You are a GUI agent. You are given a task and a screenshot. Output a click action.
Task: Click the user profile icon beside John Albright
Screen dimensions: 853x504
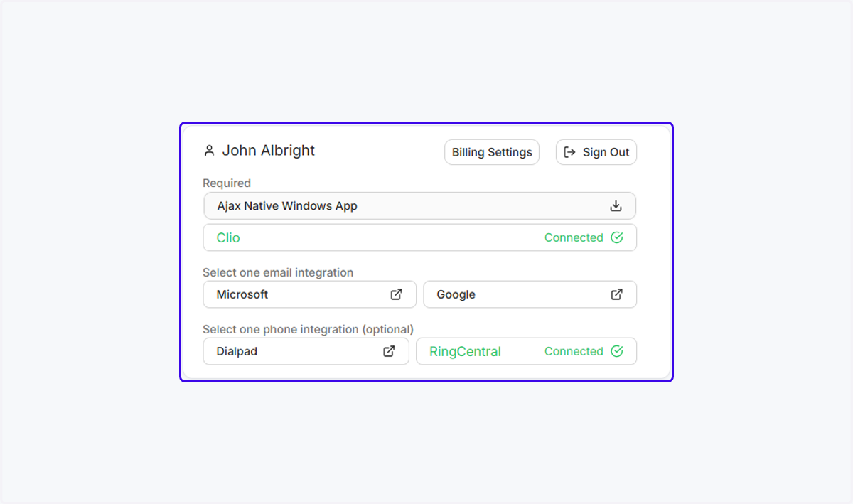(x=209, y=151)
